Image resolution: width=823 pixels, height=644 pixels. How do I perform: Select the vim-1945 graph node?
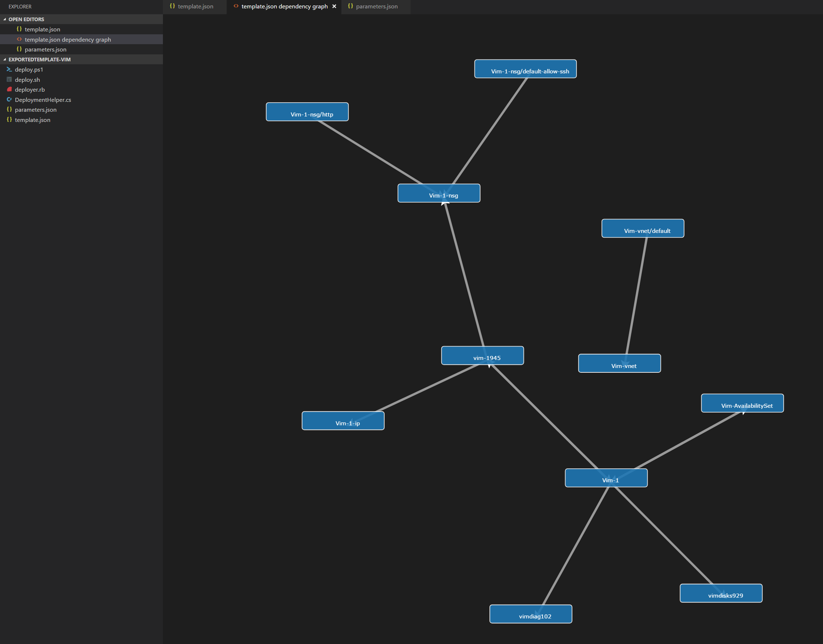[483, 356]
